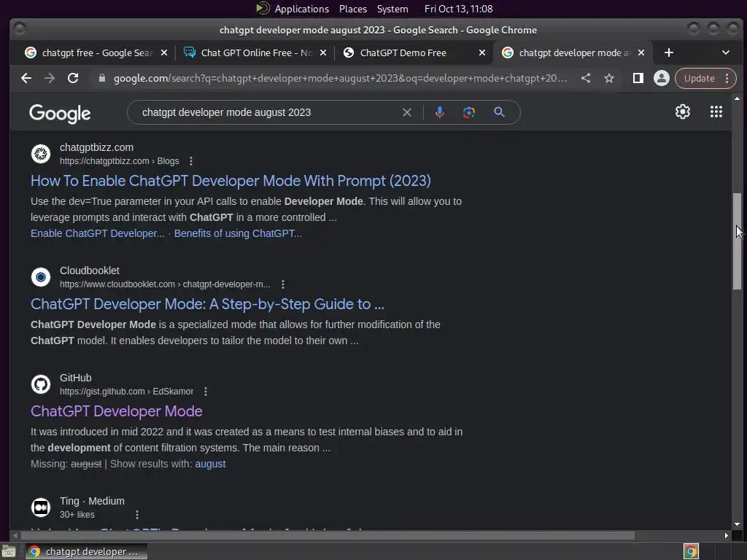Screen dimensions: 747x560
Task: Click the clock Fri Oct 13 11:08
Action: point(458,9)
